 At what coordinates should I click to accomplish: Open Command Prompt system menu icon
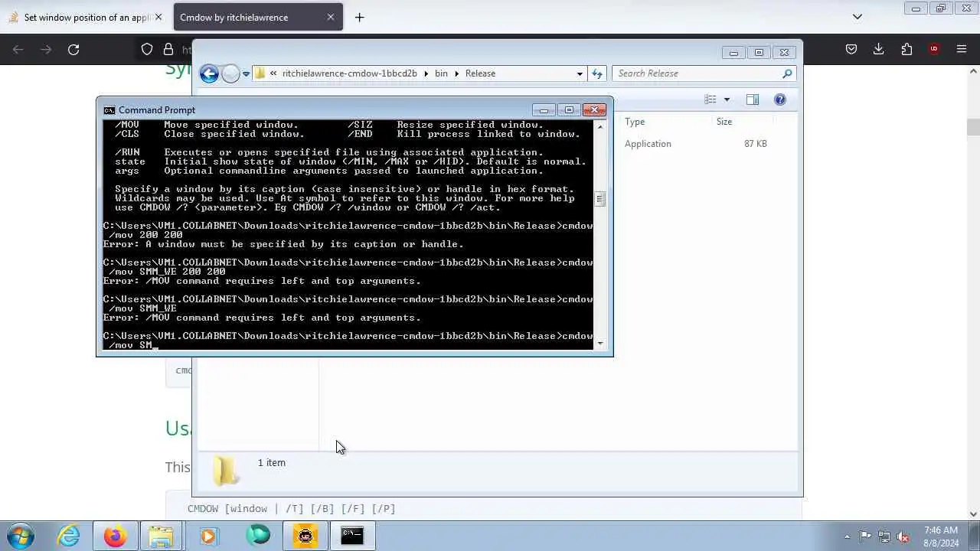click(109, 110)
